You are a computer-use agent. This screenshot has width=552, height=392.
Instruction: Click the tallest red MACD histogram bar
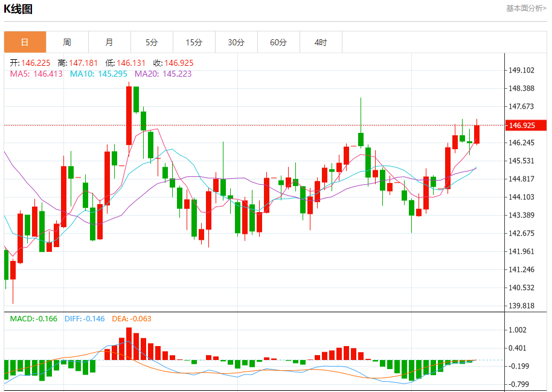[x=129, y=344]
